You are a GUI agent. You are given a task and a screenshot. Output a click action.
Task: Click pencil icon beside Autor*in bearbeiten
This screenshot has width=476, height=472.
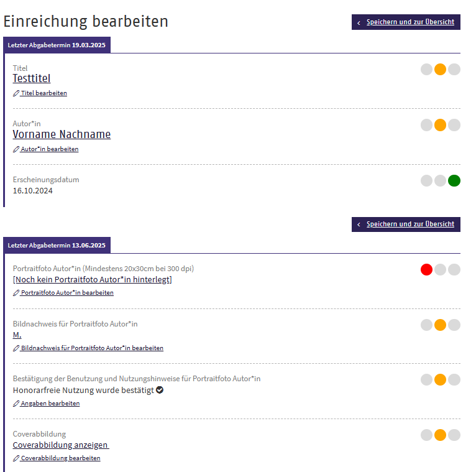click(16, 149)
